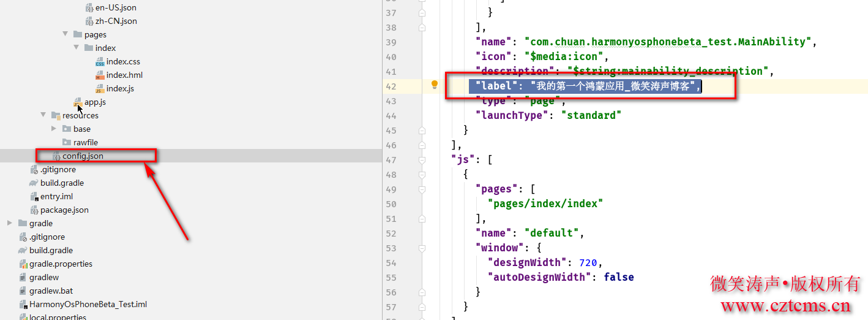The width and height of the screenshot is (868, 320).
Task: Click the "autoDesignWidth" key in editor
Action: pos(539,277)
